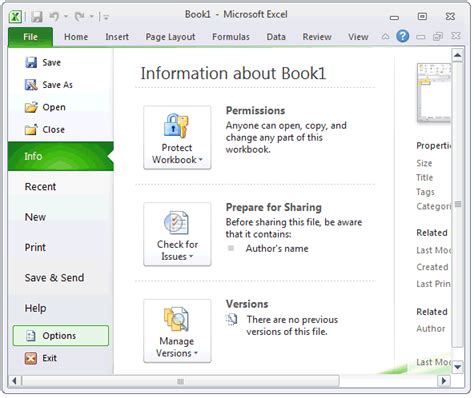
Task: Open the Redo history dropdown arrow
Action: pos(91,16)
